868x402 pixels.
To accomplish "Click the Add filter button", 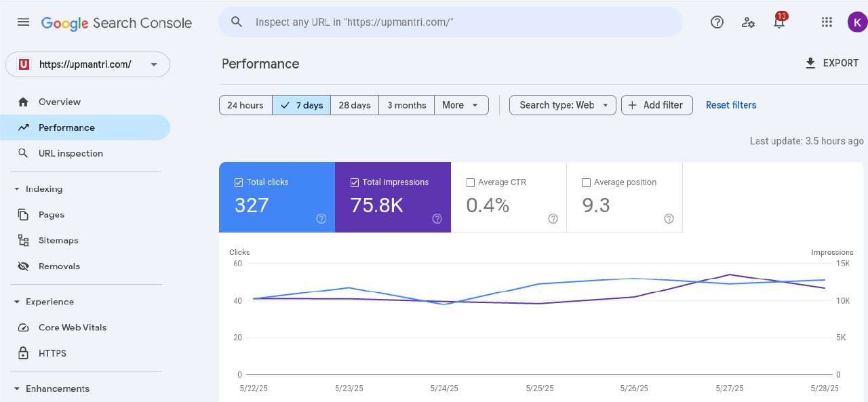I will click(x=657, y=105).
